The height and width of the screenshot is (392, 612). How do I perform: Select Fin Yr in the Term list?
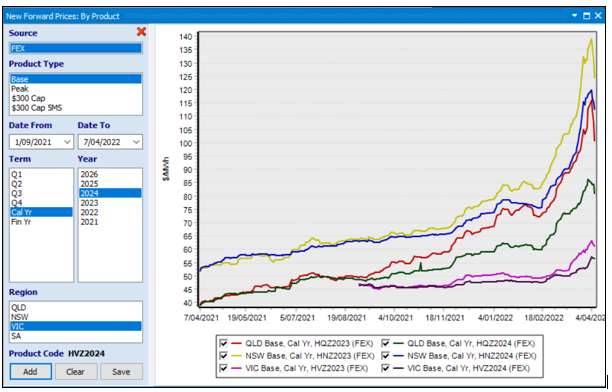coord(41,222)
